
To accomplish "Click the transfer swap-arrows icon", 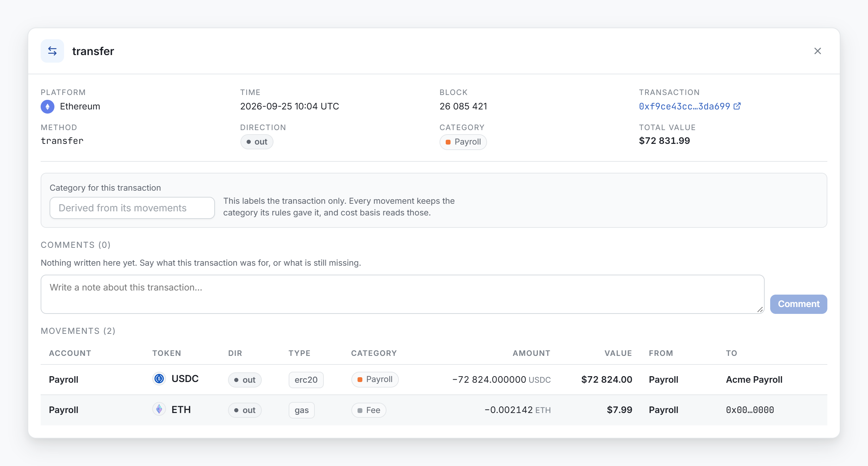I will [52, 51].
